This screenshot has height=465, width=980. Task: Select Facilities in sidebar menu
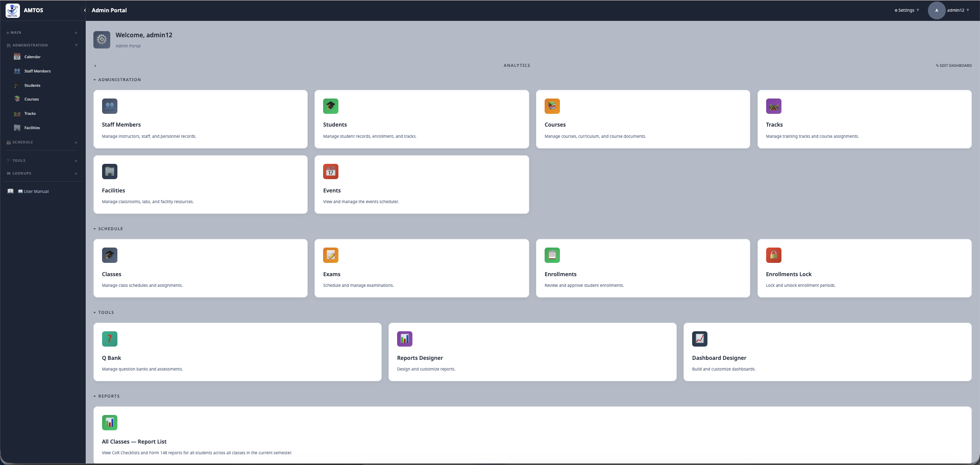pyautogui.click(x=32, y=128)
